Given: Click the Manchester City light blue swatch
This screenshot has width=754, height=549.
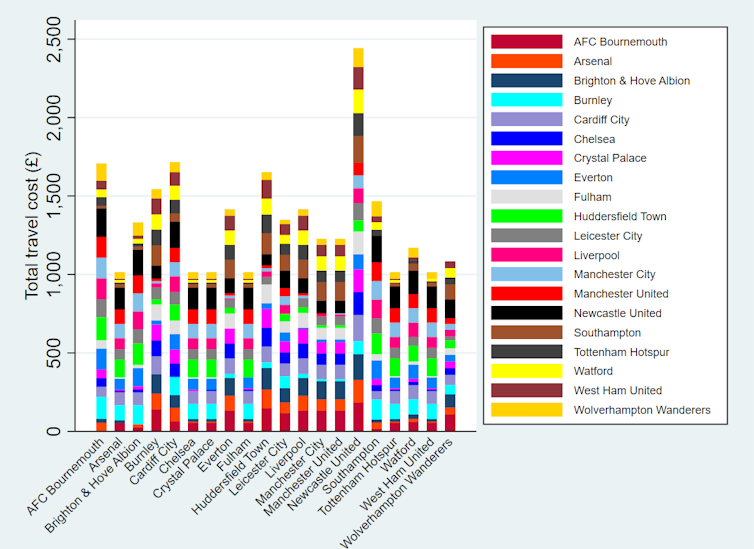Looking at the screenshot, I should (527, 274).
